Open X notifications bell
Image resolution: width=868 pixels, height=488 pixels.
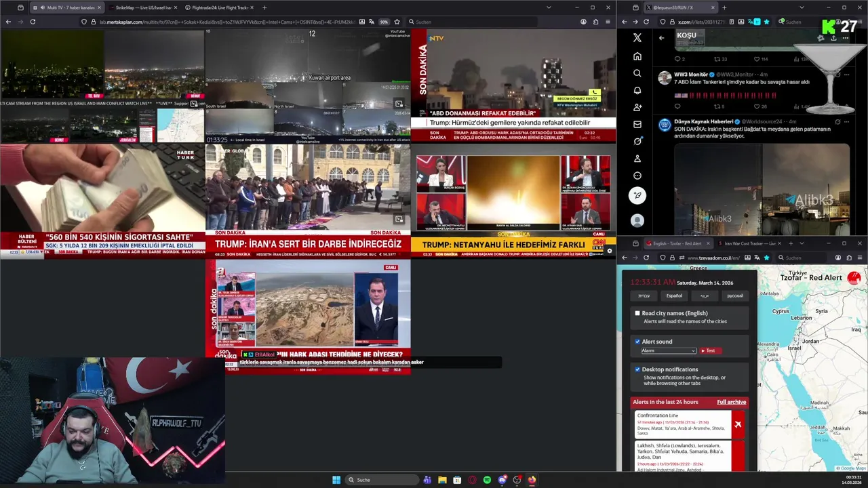tap(637, 90)
